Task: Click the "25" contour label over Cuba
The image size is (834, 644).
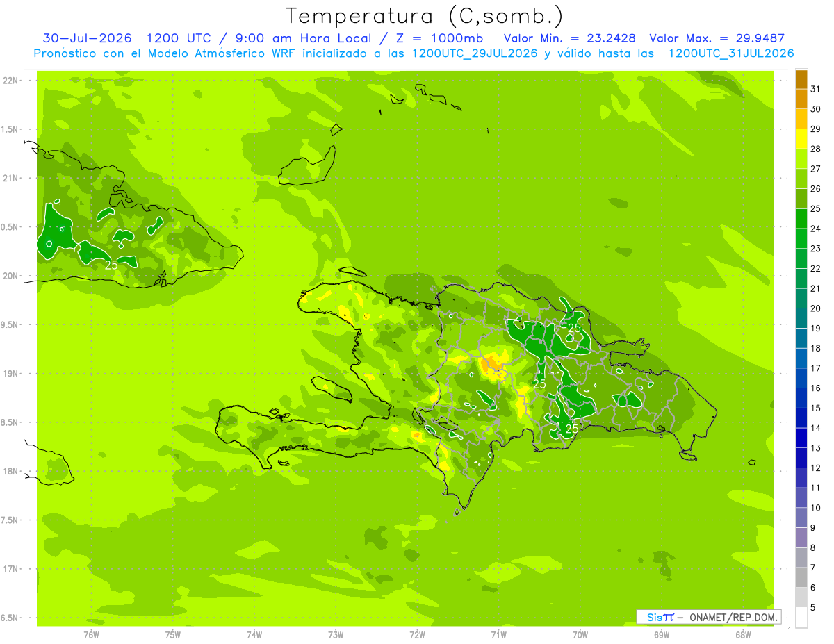Action: point(111,265)
